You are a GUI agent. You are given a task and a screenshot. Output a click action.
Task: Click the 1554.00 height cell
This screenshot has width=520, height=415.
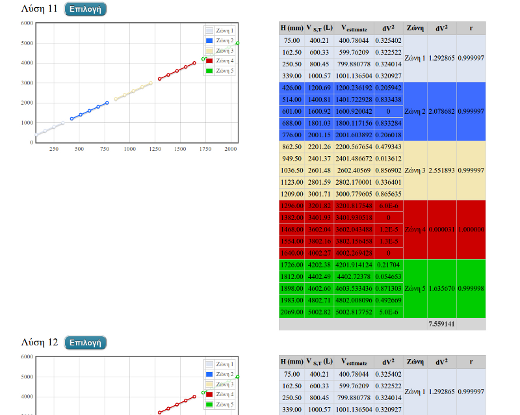(x=292, y=241)
